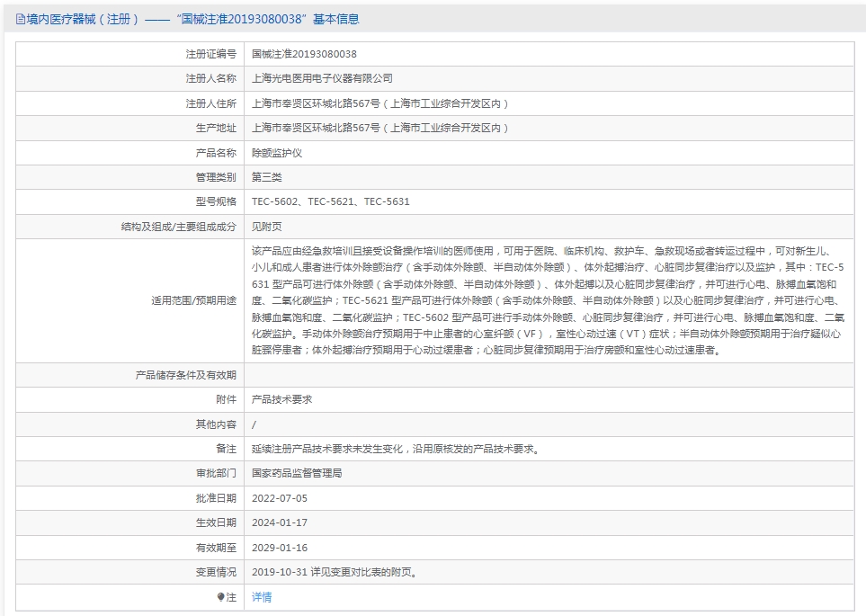Click the 注册人住所 address value
Image resolution: width=866 pixels, height=616 pixels.
tap(380, 103)
